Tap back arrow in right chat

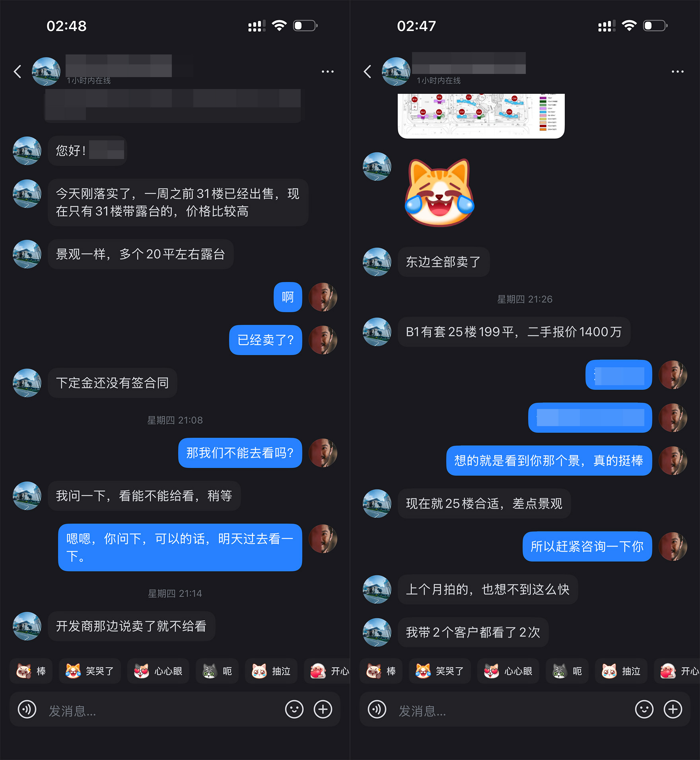tap(367, 72)
